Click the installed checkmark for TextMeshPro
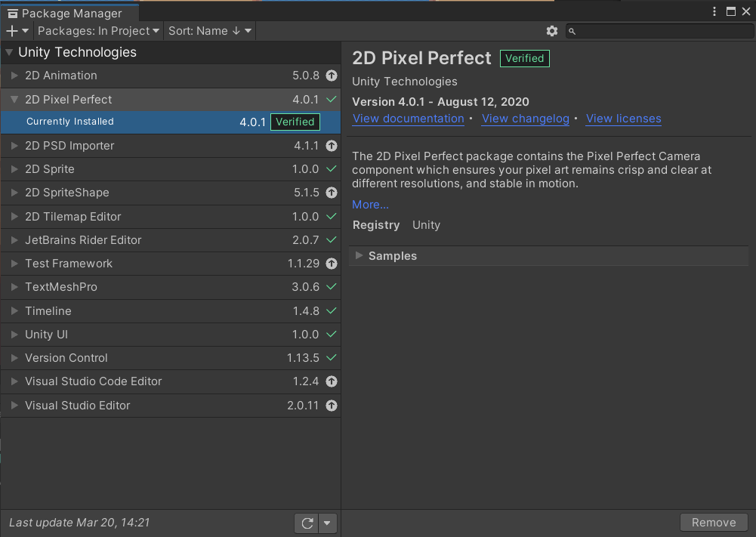 tap(332, 286)
